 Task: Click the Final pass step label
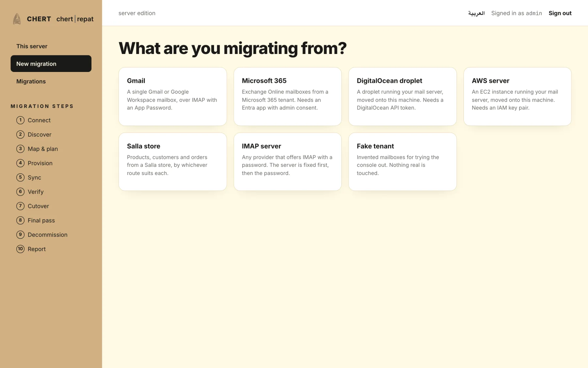(41, 220)
